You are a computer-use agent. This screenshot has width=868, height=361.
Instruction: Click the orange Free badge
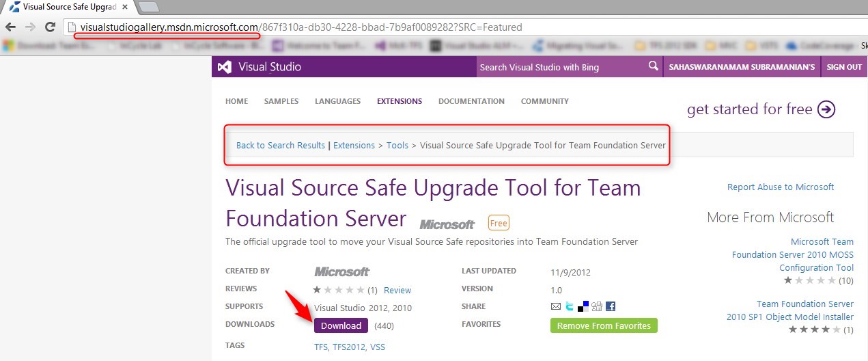point(499,223)
